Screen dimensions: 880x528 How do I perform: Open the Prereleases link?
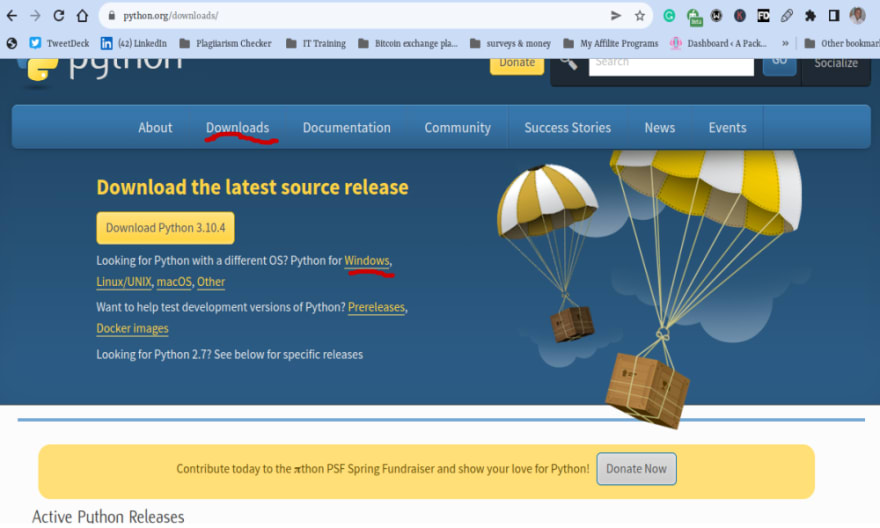point(376,307)
